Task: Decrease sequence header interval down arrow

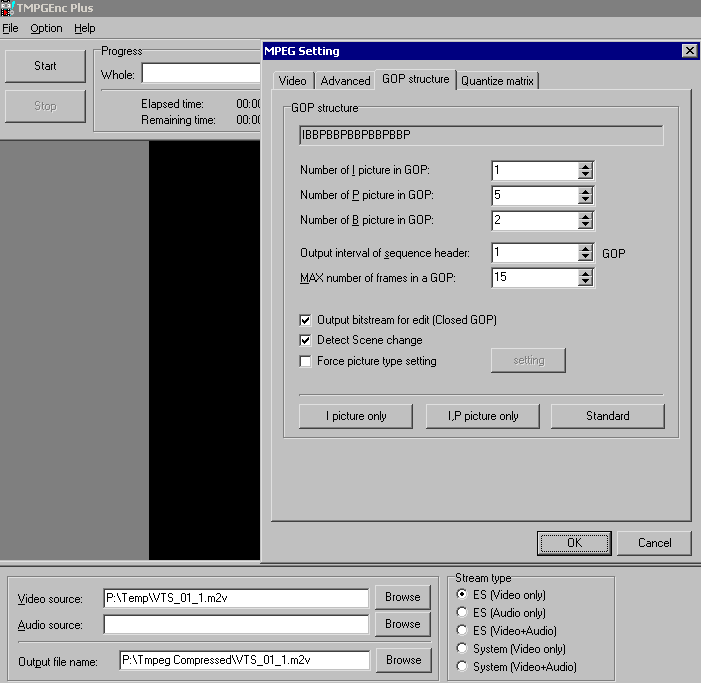Action: pos(585,257)
